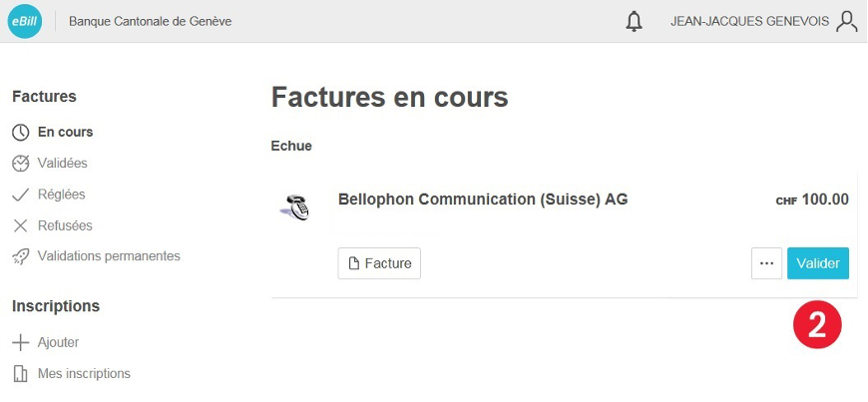Click Bellophon Communication (Suisse) AG invoice title
The height and width of the screenshot is (402, 868).
483,200
